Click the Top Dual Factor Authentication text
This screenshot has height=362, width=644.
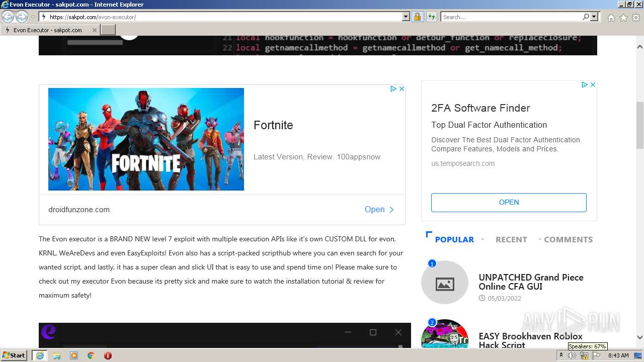coord(489,125)
